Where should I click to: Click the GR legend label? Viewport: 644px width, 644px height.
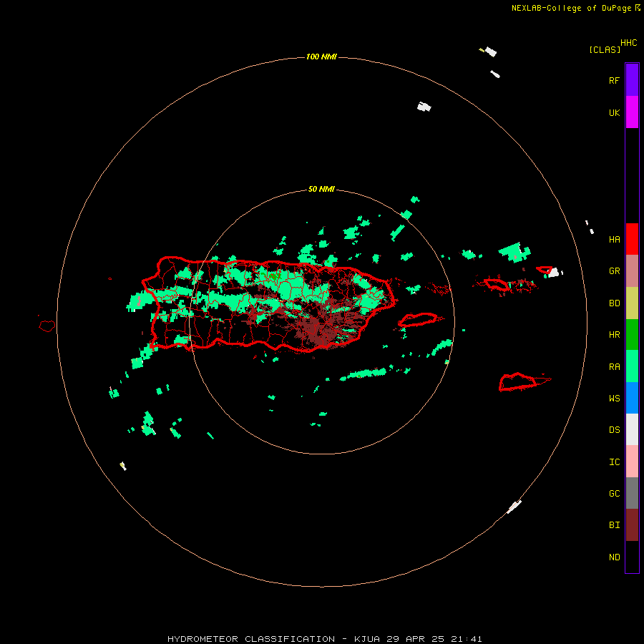(614, 271)
